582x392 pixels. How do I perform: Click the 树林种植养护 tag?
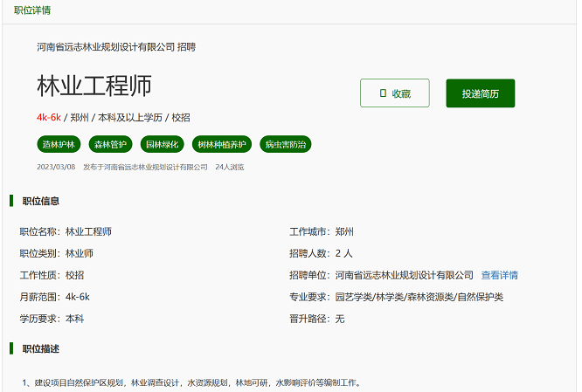(x=222, y=144)
